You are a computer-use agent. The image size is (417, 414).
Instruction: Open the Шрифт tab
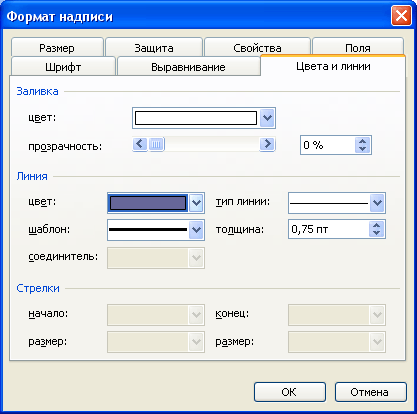tap(63, 67)
